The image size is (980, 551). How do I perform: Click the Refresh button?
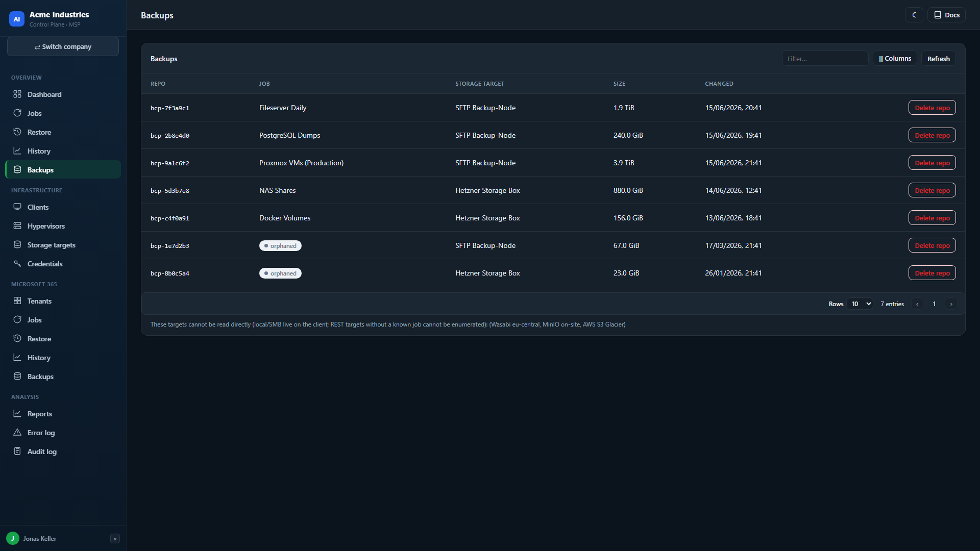click(938, 59)
